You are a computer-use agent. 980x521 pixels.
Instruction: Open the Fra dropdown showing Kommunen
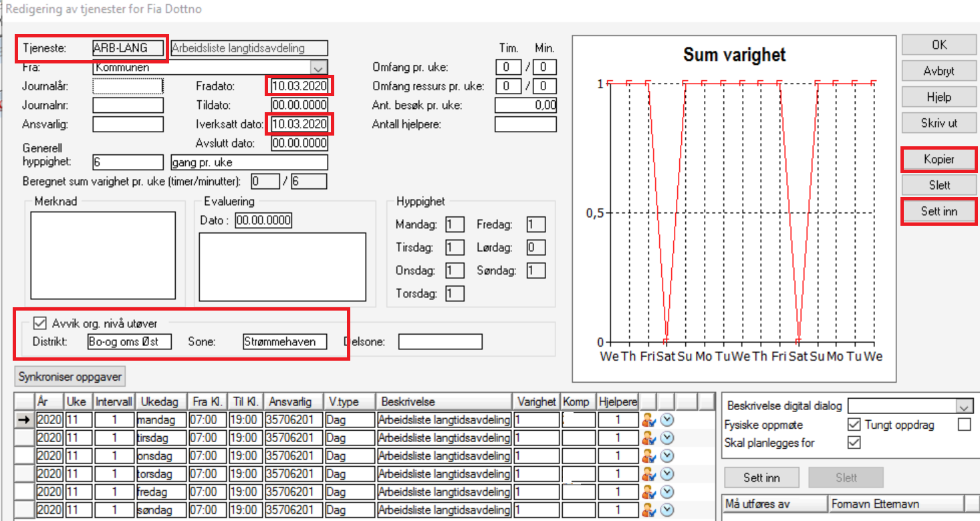[x=319, y=67]
